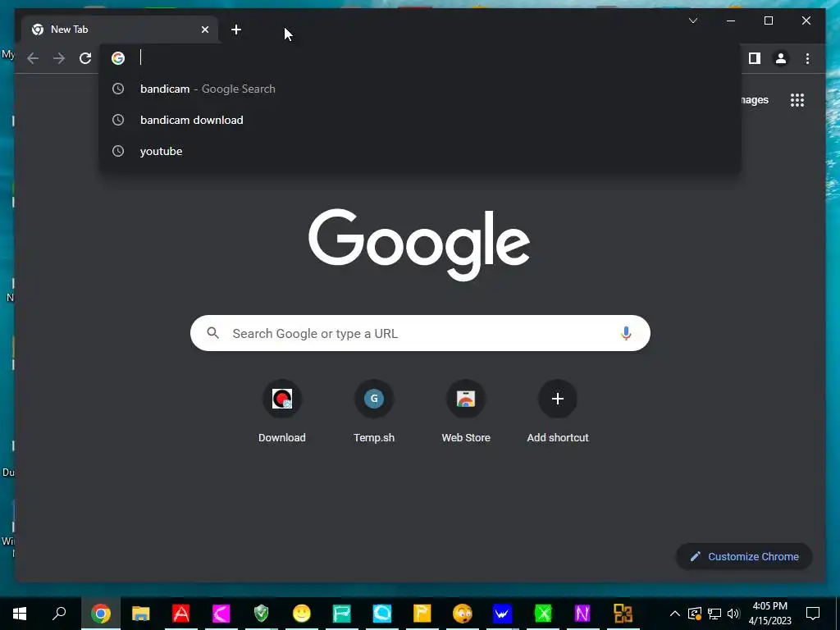Open the Windows notification center
This screenshot has height=630, width=840.
(813, 614)
